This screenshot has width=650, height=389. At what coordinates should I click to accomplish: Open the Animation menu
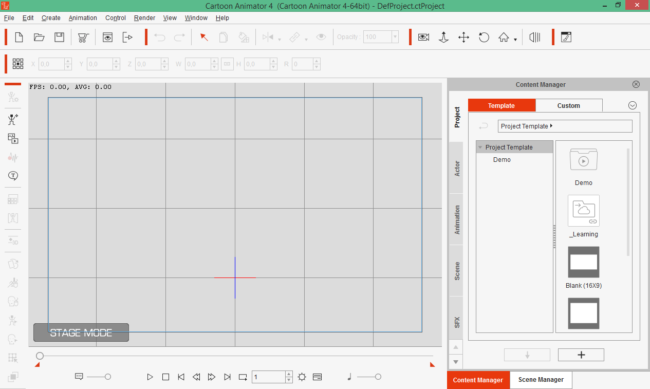point(82,18)
